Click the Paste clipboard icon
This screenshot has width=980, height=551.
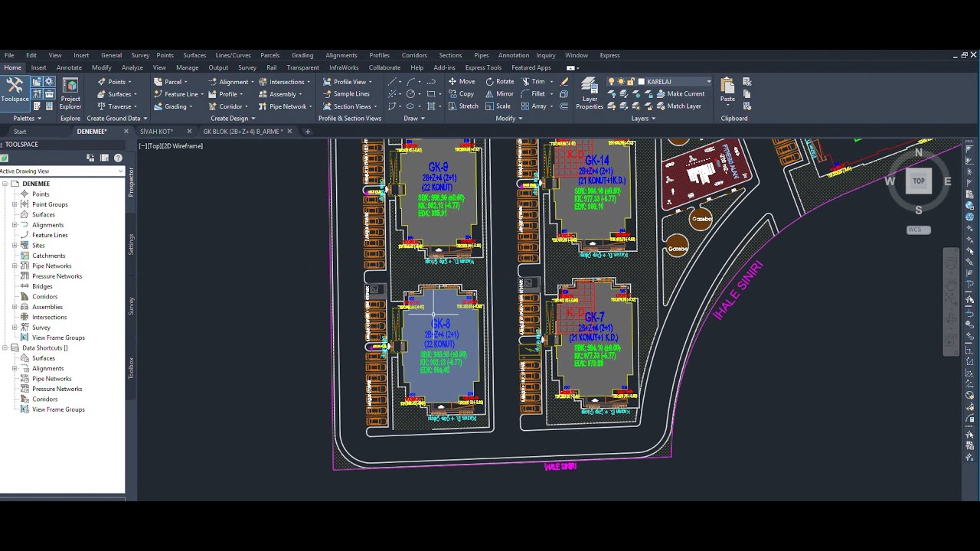pyautogui.click(x=727, y=85)
